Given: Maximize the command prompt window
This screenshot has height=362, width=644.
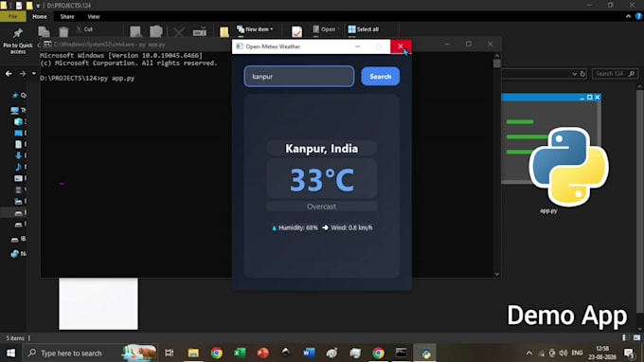Looking at the screenshot, I should [x=468, y=44].
